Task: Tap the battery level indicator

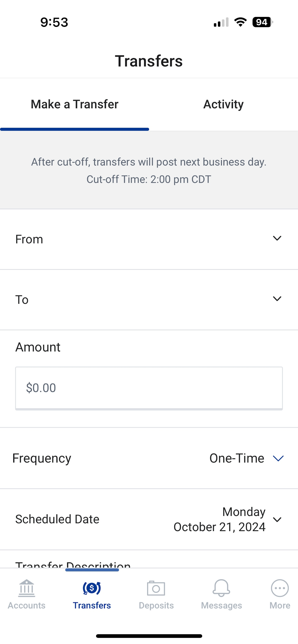Action: 262,22
